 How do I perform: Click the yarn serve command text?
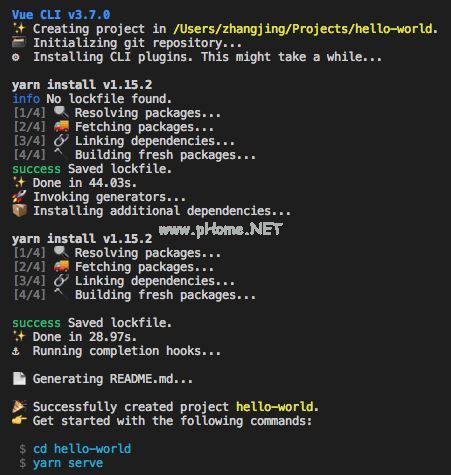[x=68, y=463]
